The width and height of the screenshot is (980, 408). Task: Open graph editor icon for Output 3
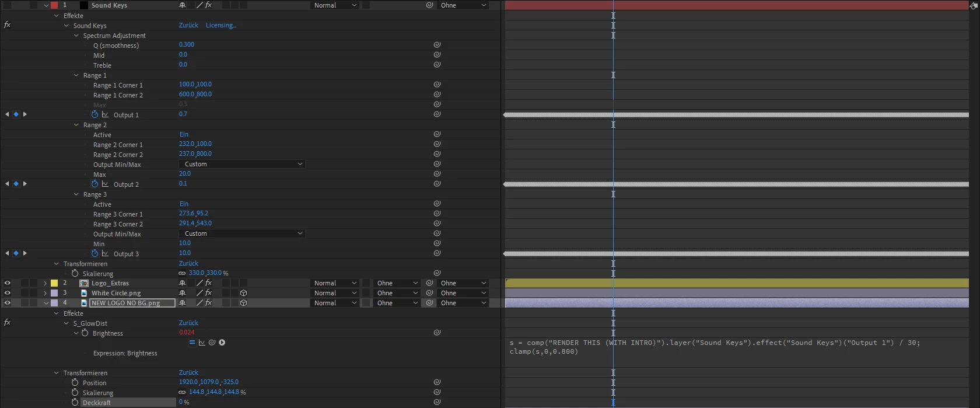tap(105, 253)
